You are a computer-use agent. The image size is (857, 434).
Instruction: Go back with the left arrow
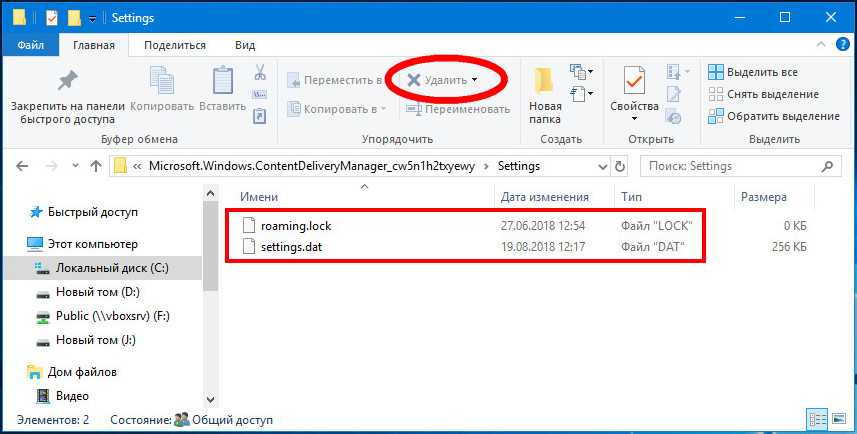point(22,166)
